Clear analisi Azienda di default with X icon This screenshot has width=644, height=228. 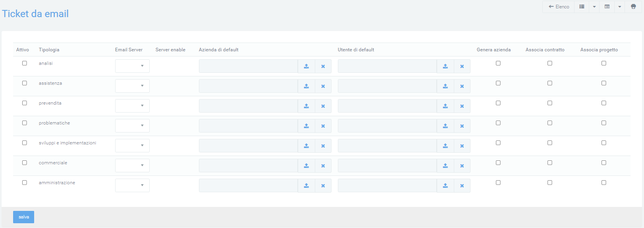point(323,66)
